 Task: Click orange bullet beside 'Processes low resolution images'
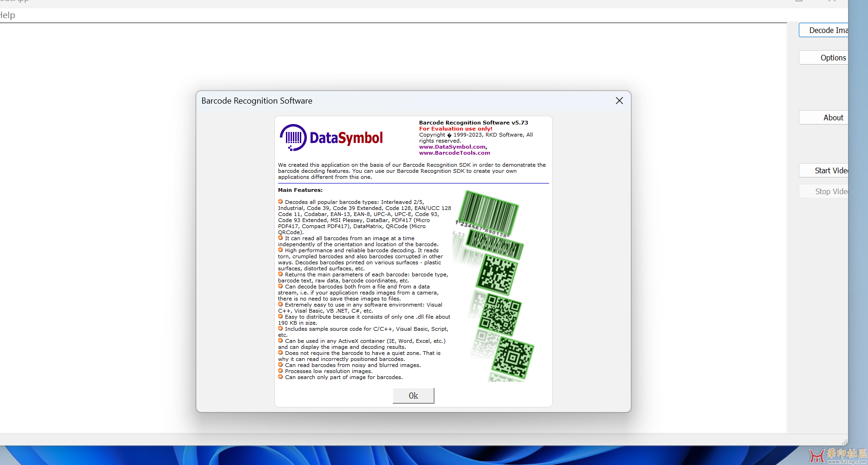280,371
